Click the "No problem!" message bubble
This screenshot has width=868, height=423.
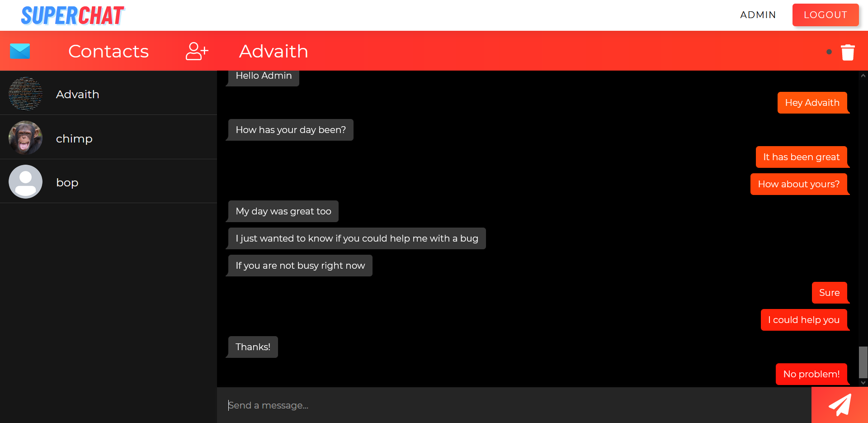[811, 374]
